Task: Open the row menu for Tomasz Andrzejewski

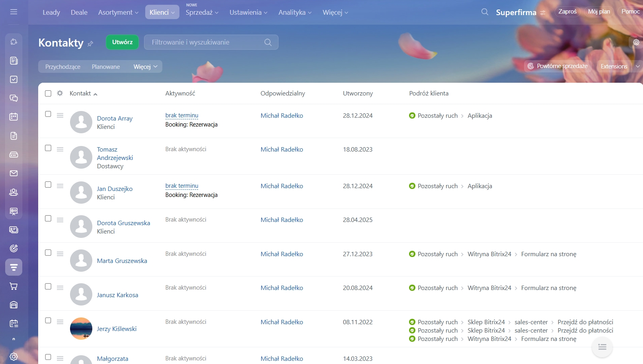Action: [60, 149]
